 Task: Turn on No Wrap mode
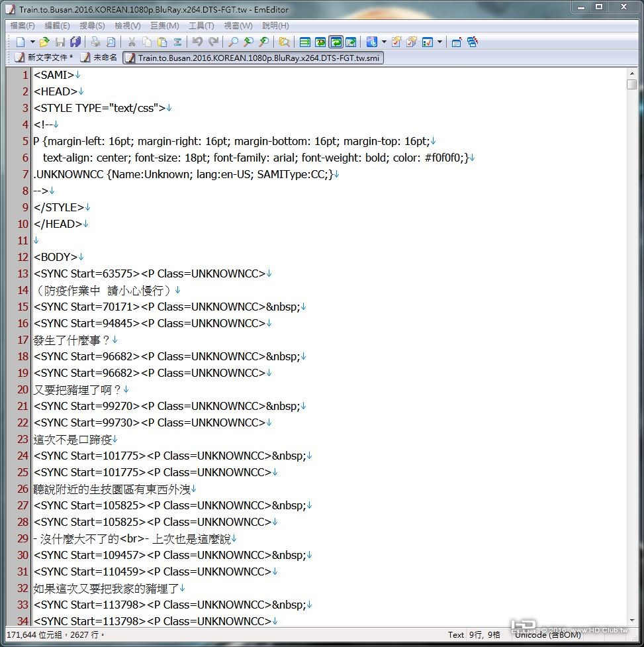[304, 42]
